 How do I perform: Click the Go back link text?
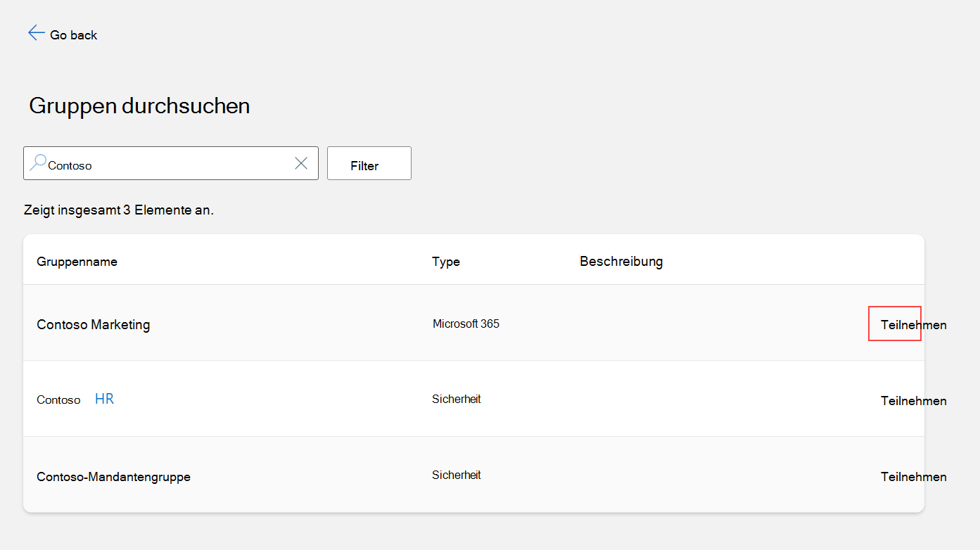point(74,35)
